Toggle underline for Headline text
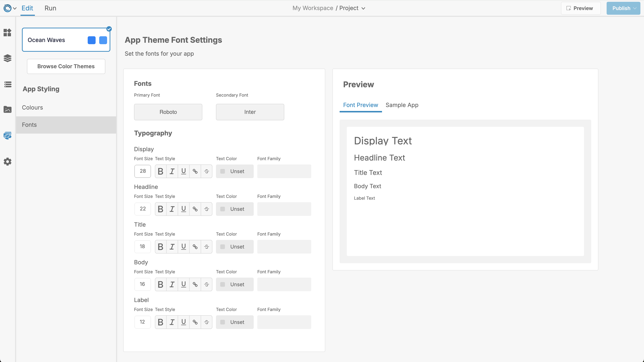Image resolution: width=644 pixels, height=362 pixels. point(183,209)
